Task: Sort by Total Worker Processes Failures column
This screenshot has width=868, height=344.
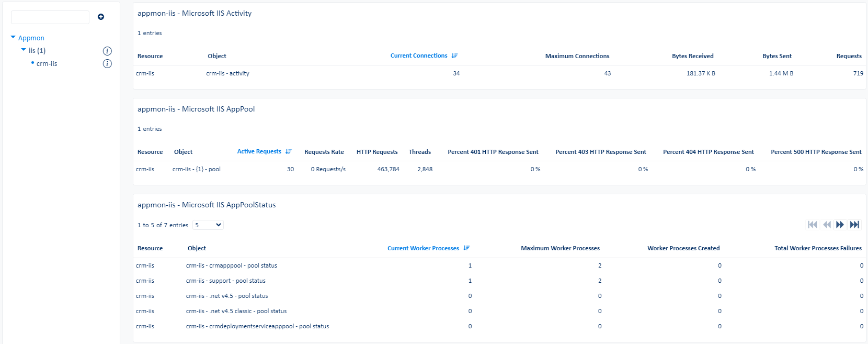Action: pos(818,248)
